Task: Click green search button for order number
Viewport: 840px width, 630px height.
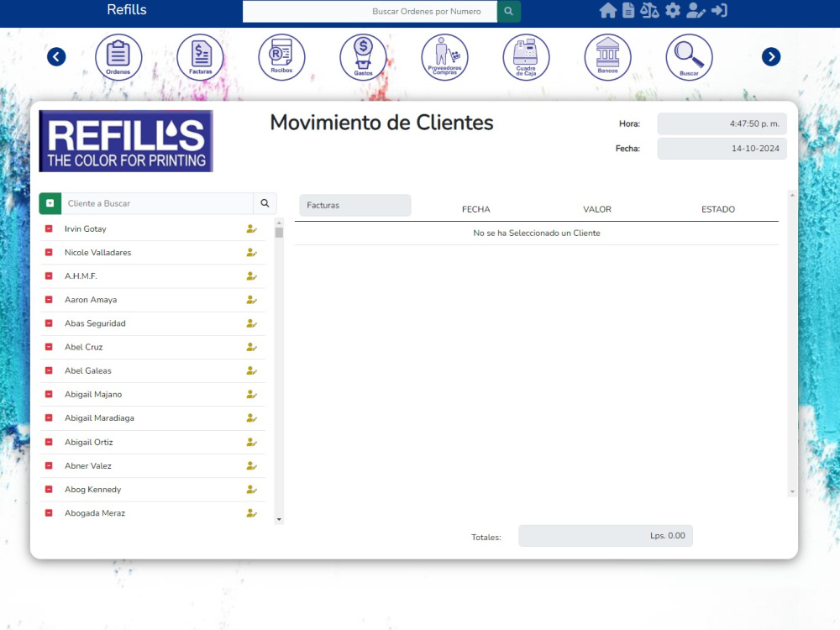Action: pos(508,11)
